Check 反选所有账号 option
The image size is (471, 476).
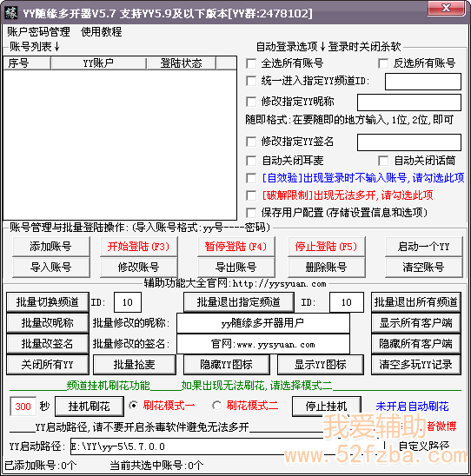[x=383, y=63]
